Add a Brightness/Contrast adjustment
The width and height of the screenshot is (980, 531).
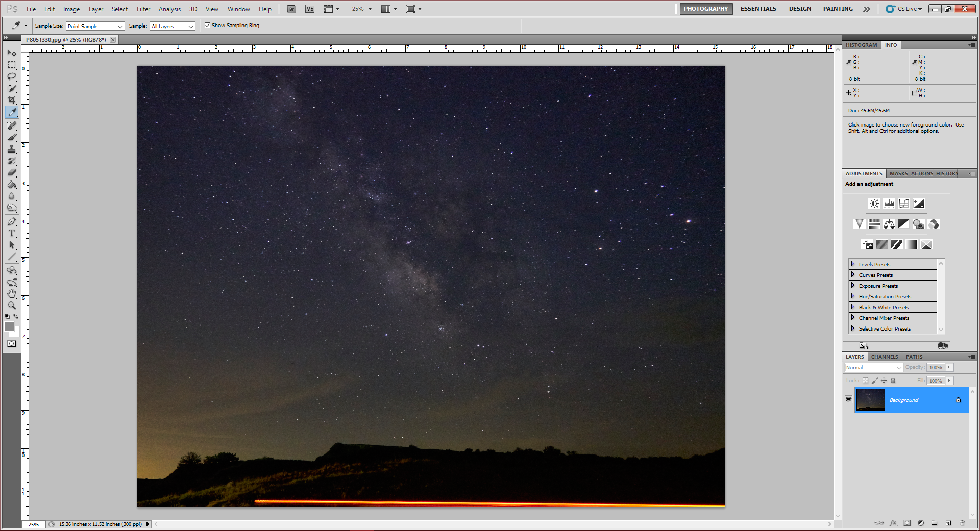click(x=874, y=204)
